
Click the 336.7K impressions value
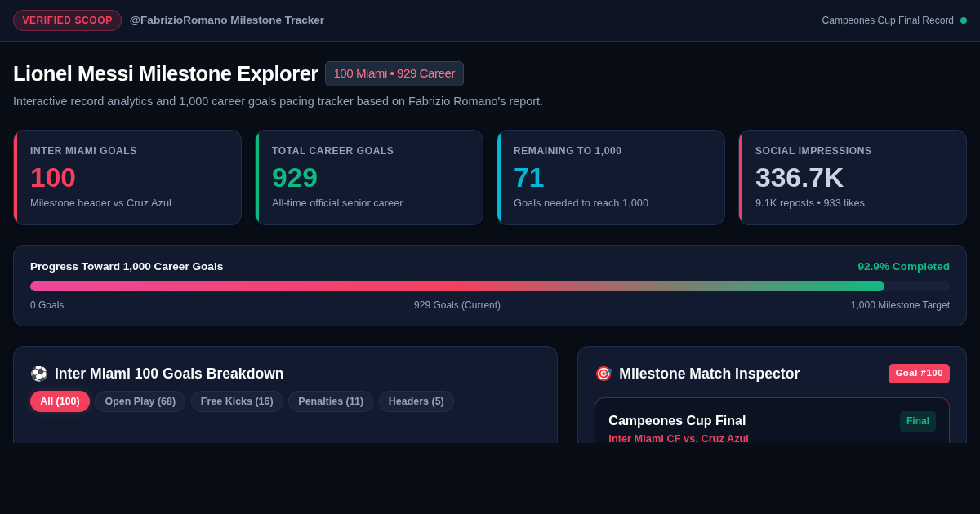tap(800, 177)
